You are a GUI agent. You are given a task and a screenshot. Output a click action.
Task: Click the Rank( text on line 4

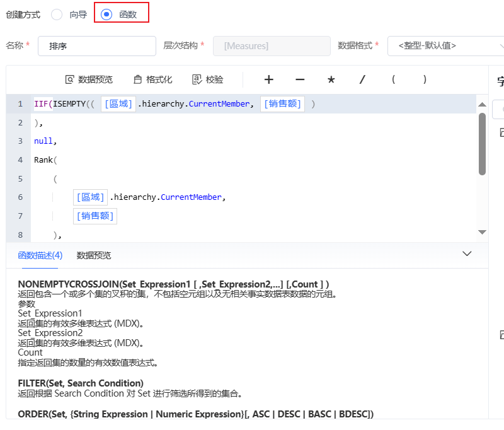point(45,160)
